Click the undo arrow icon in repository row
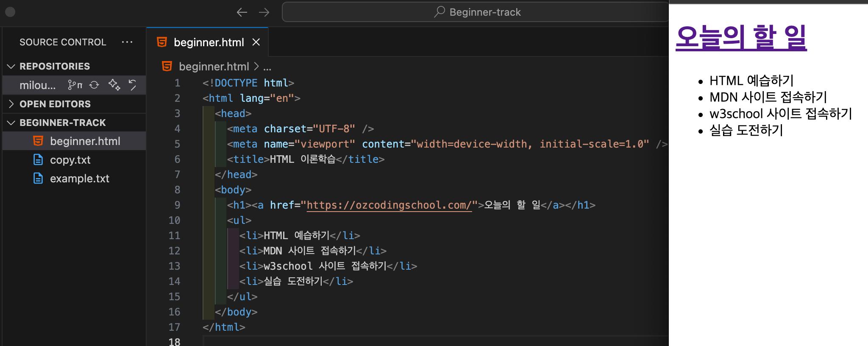868x346 pixels. tap(132, 85)
